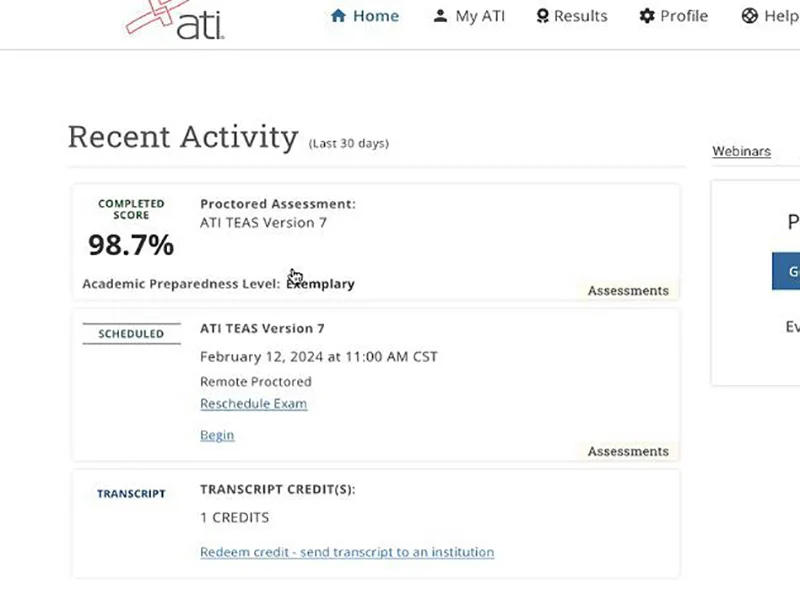The width and height of the screenshot is (800, 600).
Task: Click the SCHEDULED status label
Action: [x=131, y=334]
